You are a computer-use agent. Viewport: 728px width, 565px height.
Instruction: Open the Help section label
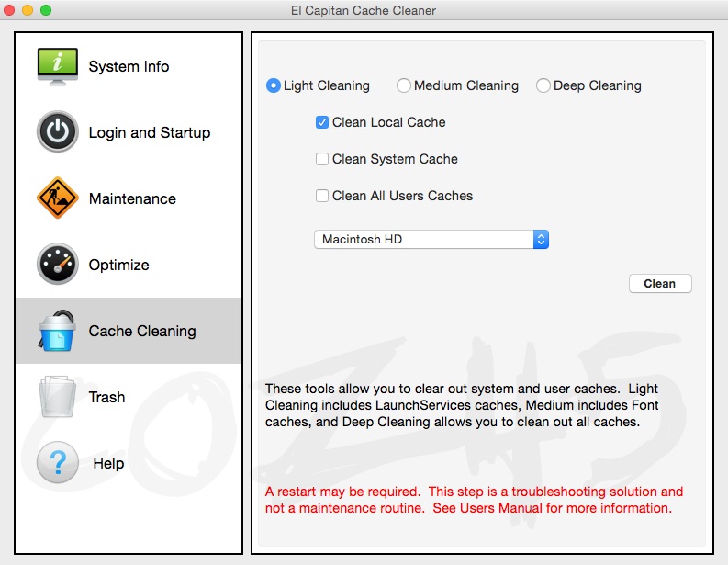pyautogui.click(x=108, y=463)
